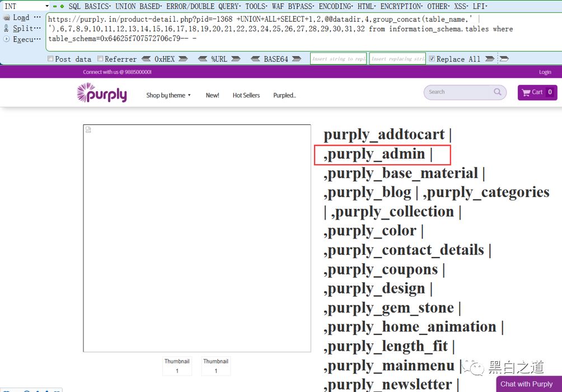The image size is (562, 392).
Task: Enable the Referrer checkbox
Action: (x=100, y=59)
